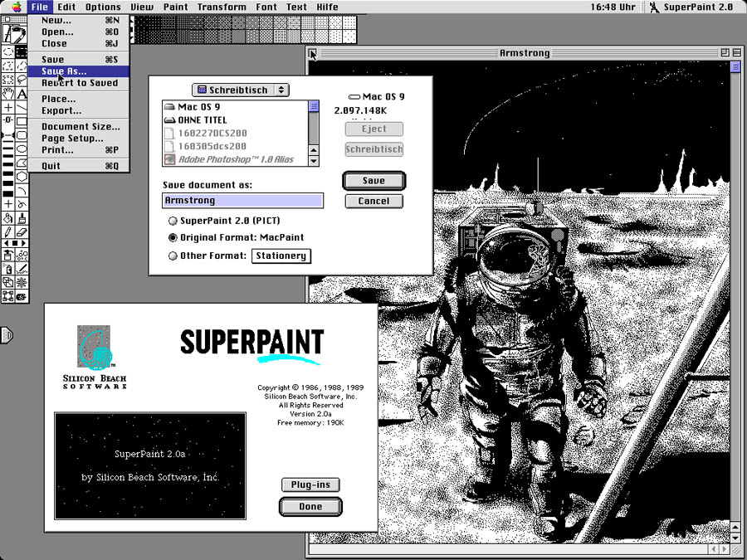Choose Page Setup... menu item
The width and height of the screenshot is (747, 560).
79,138
